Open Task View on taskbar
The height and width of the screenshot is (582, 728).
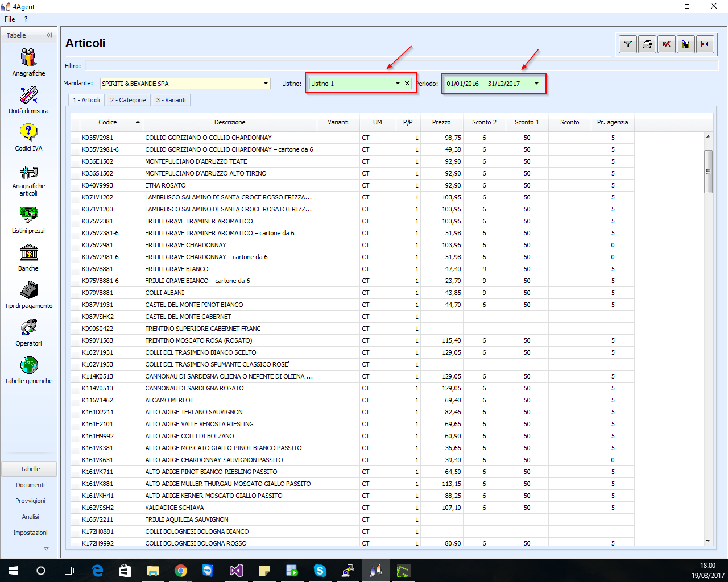tap(68, 571)
